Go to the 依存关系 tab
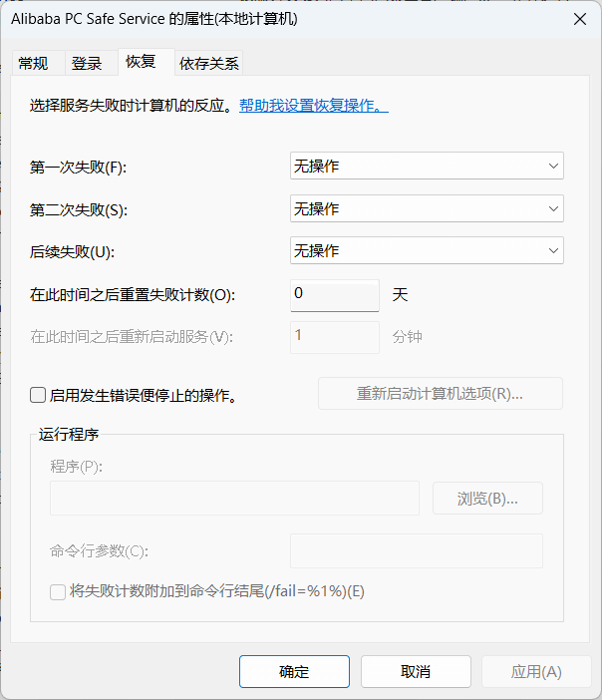 coord(209,63)
